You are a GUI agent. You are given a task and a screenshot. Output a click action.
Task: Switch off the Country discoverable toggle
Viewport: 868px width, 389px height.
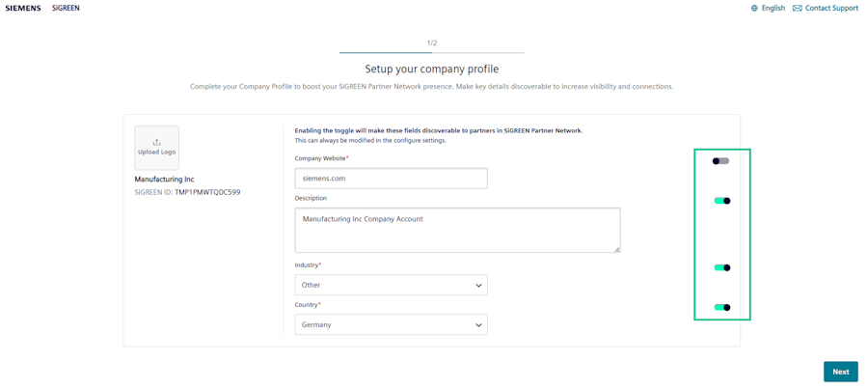[721, 307]
